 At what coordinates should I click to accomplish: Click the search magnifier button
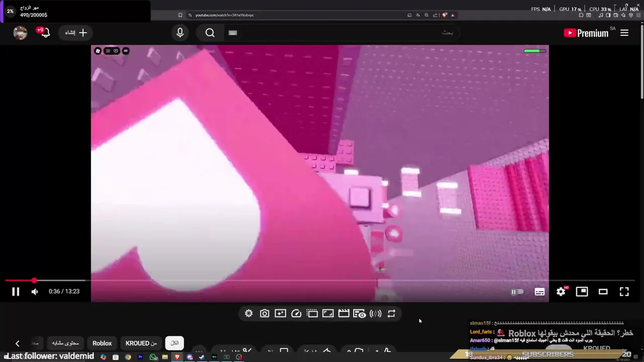pyautogui.click(x=210, y=33)
